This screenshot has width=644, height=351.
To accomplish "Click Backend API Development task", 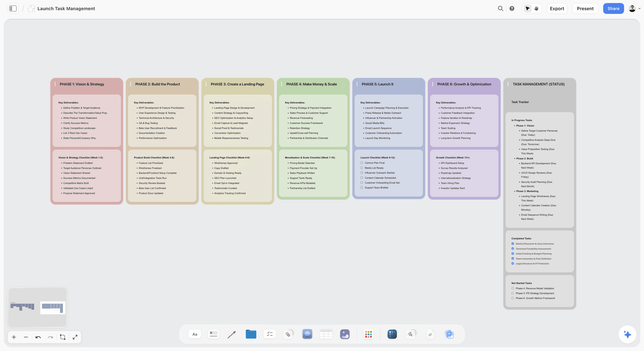I will 539,165.
